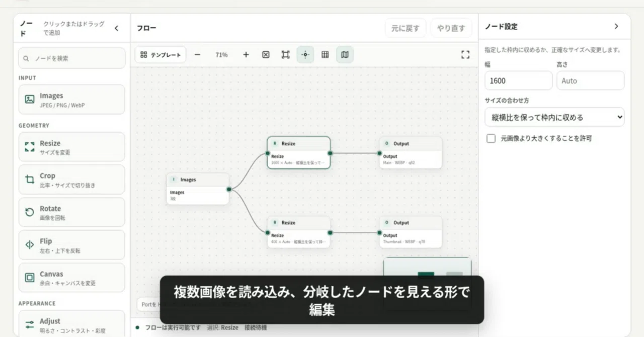Open the テンプレート templates button
The width and height of the screenshot is (644, 337).
160,55
